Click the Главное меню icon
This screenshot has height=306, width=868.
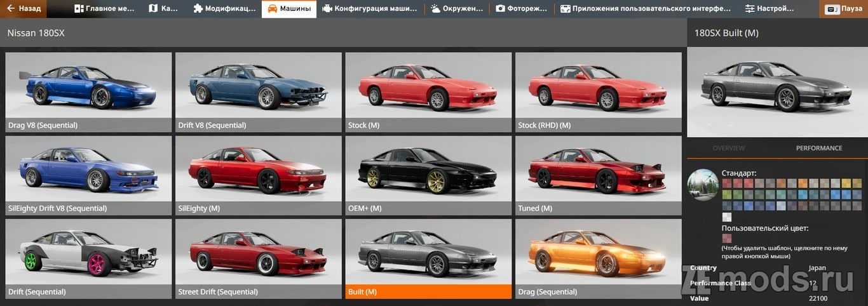coord(79,9)
